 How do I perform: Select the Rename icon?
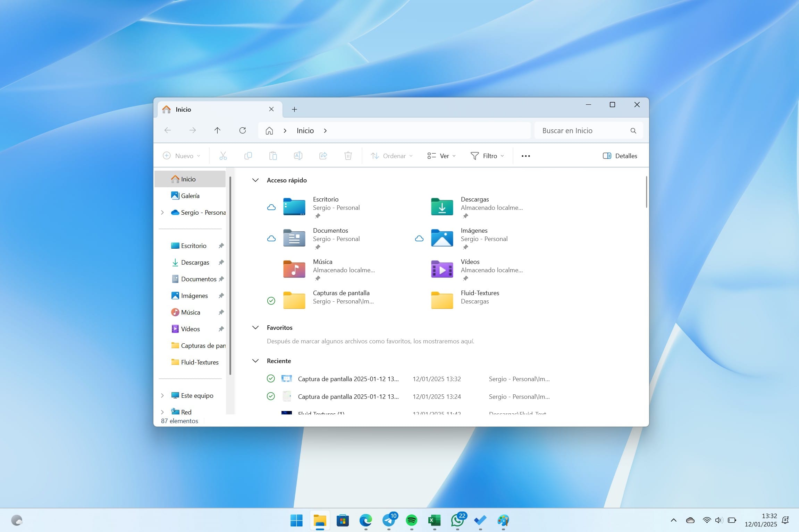pyautogui.click(x=298, y=155)
